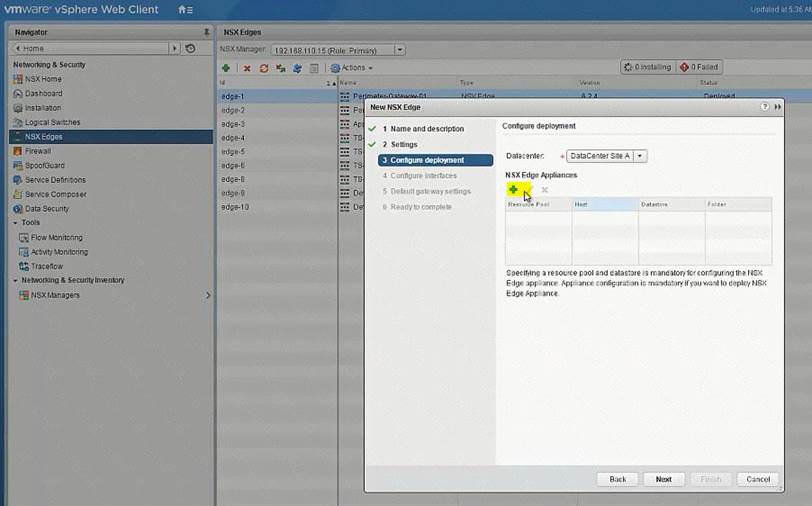
Task: Click the red delete edge toolbar icon
Action: click(247, 68)
